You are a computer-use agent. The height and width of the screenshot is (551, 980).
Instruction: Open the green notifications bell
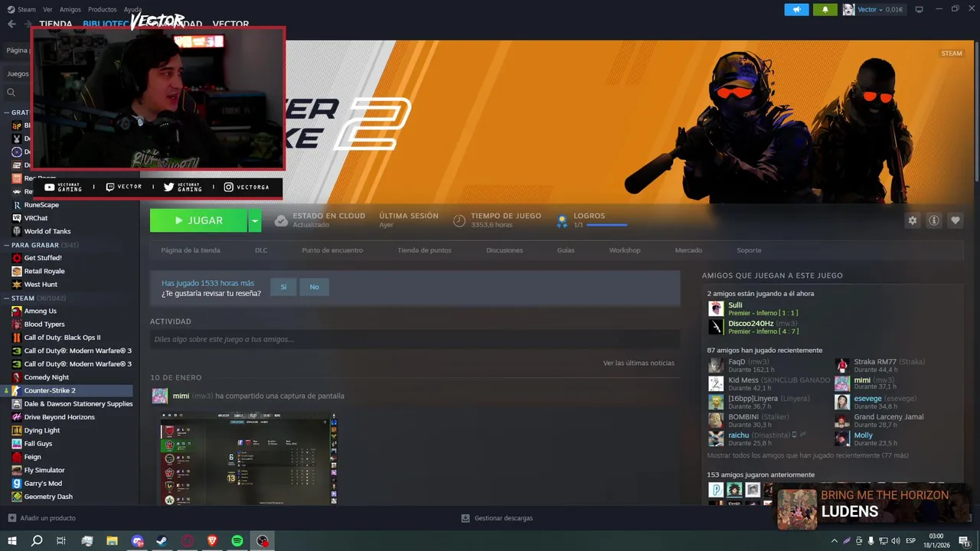pyautogui.click(x=825, y=10)
